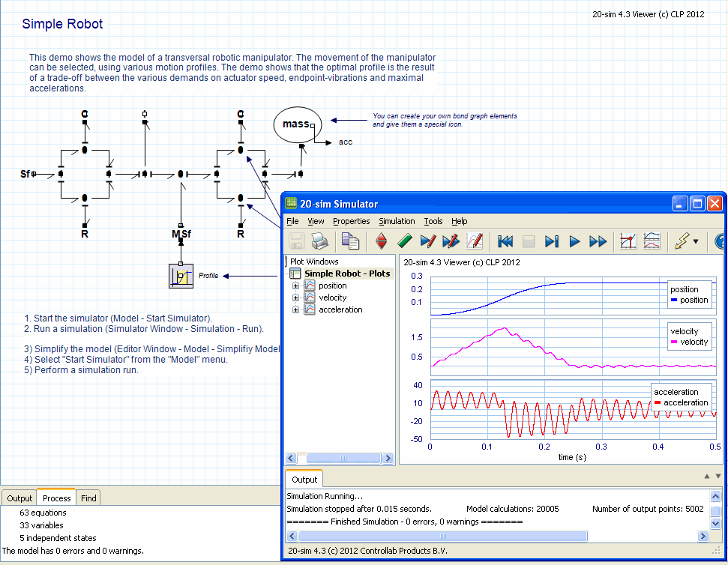Screen dimensions: 728x565
Task: Select Output tab in Simulator window
Action: pos(304,480)
